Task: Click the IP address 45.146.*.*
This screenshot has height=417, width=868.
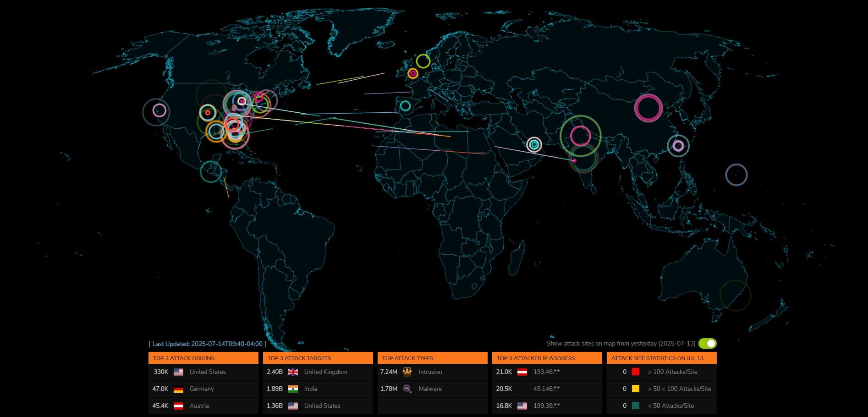Action: click(x=547, y=389)
